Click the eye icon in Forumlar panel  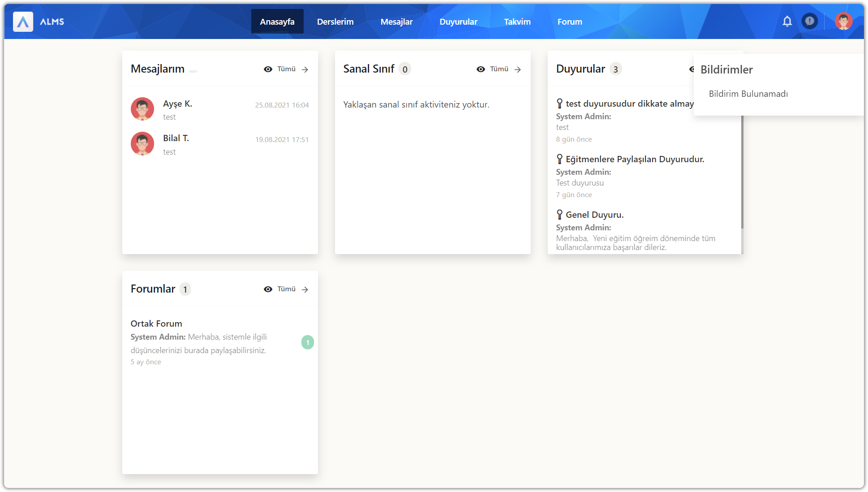(268, 289)
